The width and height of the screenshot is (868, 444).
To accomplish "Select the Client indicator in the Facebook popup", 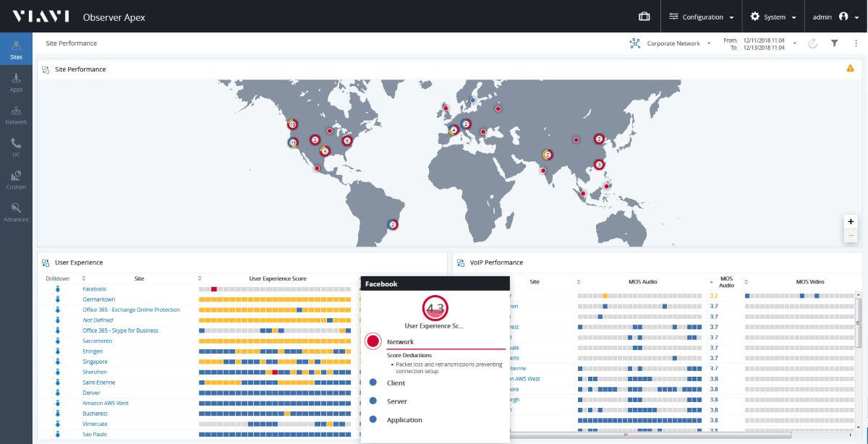I will point(373,383).
